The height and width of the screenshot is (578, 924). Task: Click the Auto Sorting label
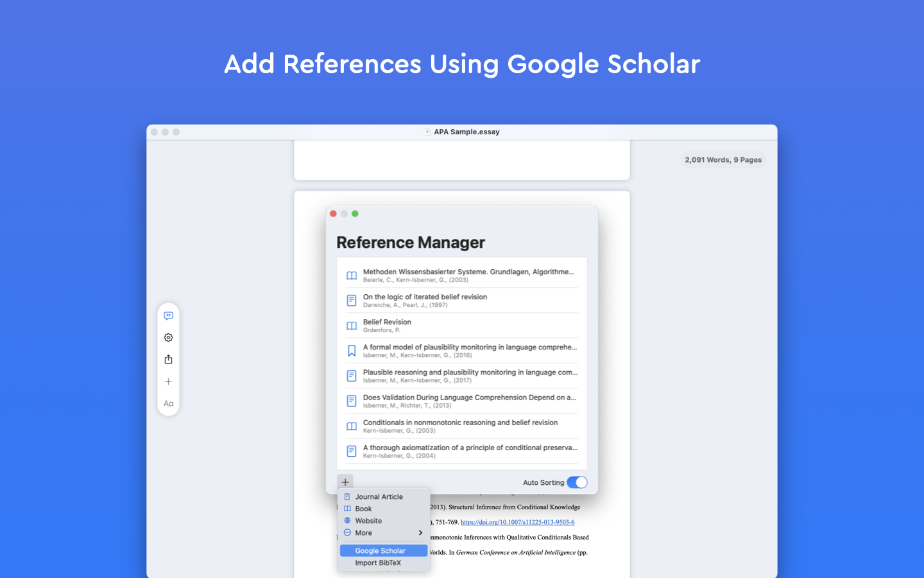(x=543, y=482)
